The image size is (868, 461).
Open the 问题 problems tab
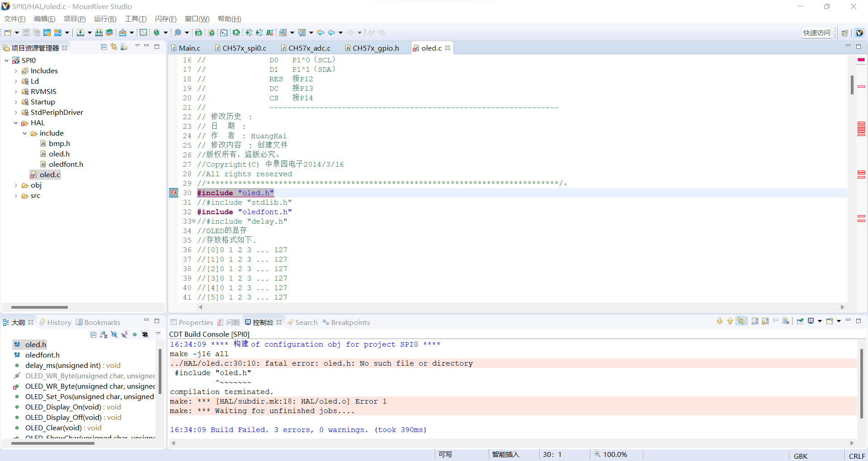click(x=229, y=322)
